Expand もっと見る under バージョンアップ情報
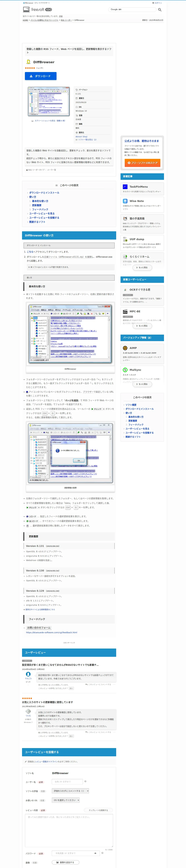This screenshot has width=186, height=868. [x=142, y=384]
